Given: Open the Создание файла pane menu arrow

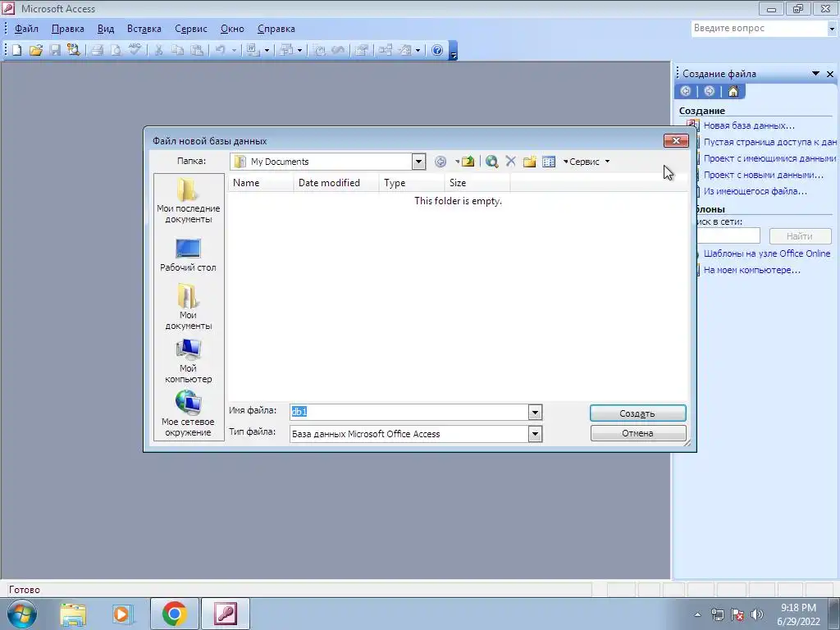Looking at the screenshot, I should click(815, 73).
